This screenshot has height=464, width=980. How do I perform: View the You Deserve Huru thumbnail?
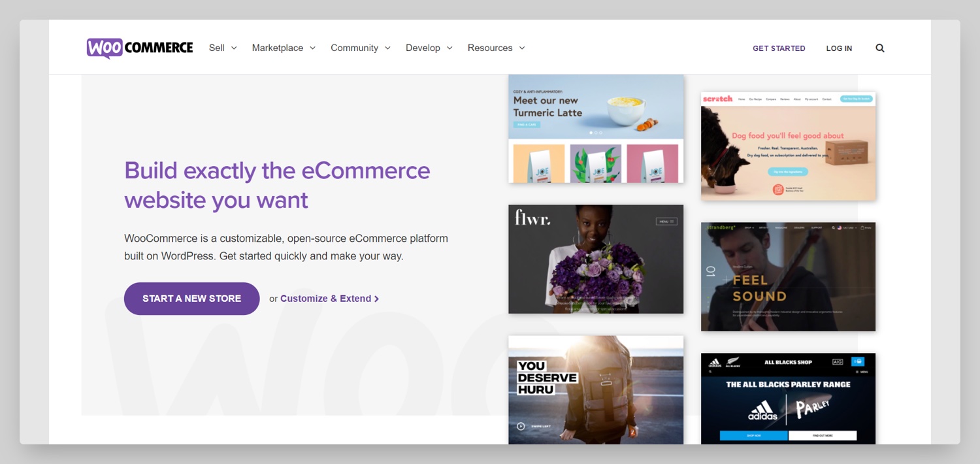coord(596,390)
